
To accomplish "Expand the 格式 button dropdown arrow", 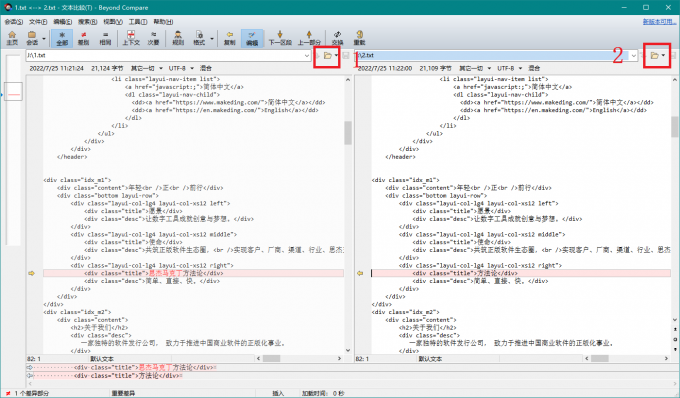I will pos(212,39).
